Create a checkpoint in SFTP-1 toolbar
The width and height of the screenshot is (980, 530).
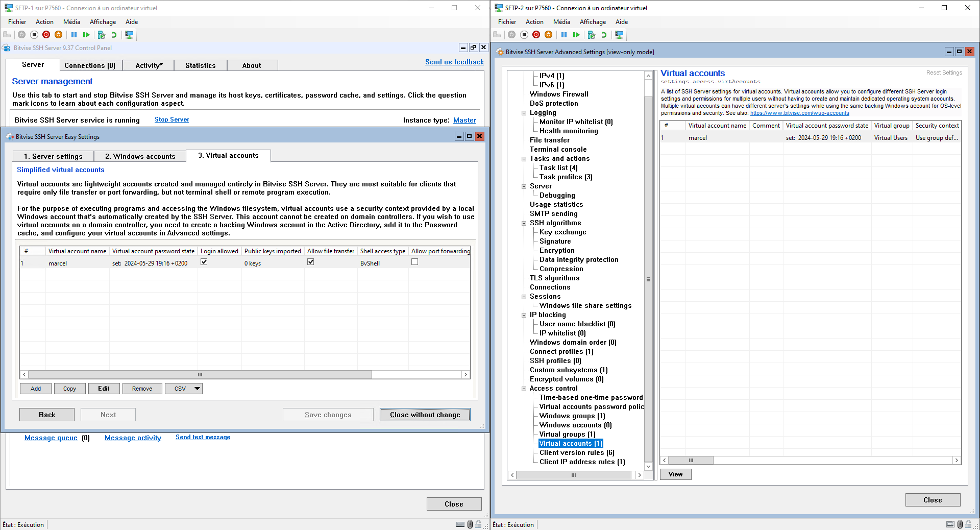102,35
